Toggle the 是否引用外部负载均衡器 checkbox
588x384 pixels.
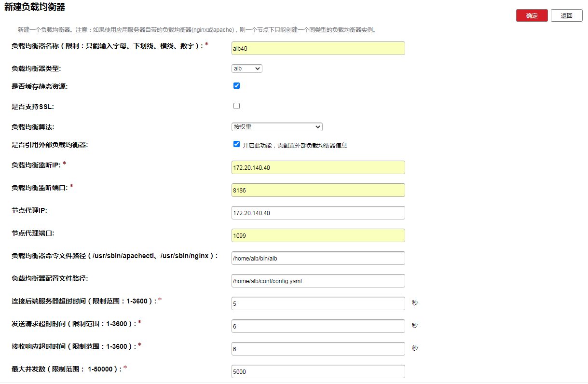point(236,144)
